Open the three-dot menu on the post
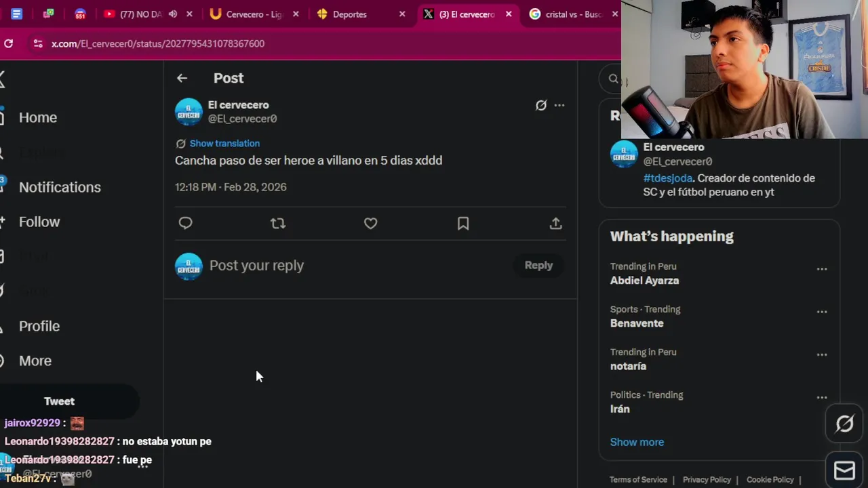The height and width of the screenshot is (488, 868). click(x=559, y=105)
